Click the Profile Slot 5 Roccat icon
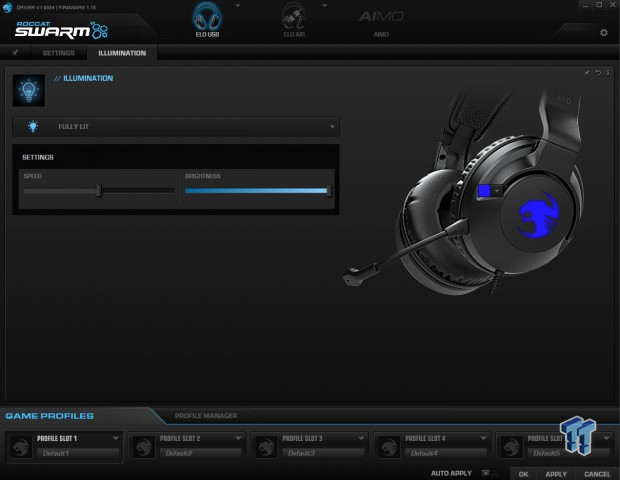620x480 pixels. (511, 447)
